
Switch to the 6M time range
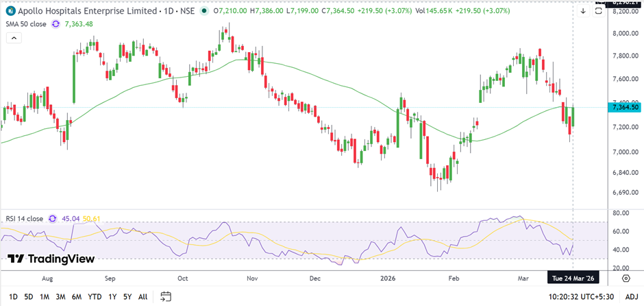click(77, 296)
